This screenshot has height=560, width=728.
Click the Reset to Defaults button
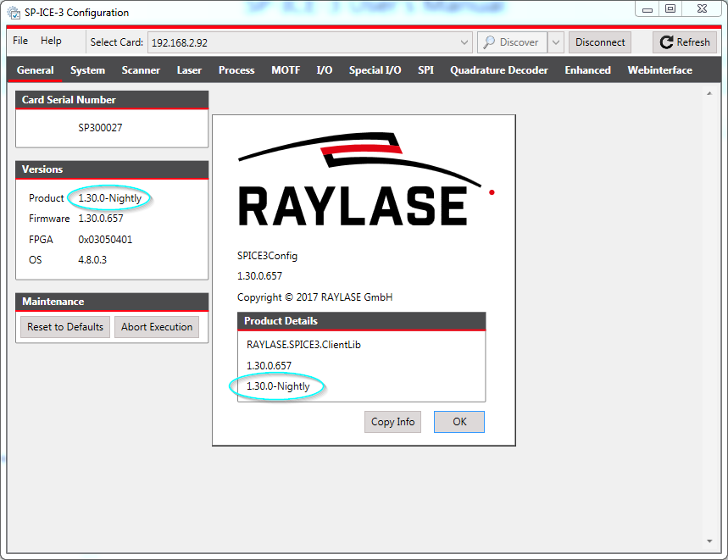pos(65,327)
